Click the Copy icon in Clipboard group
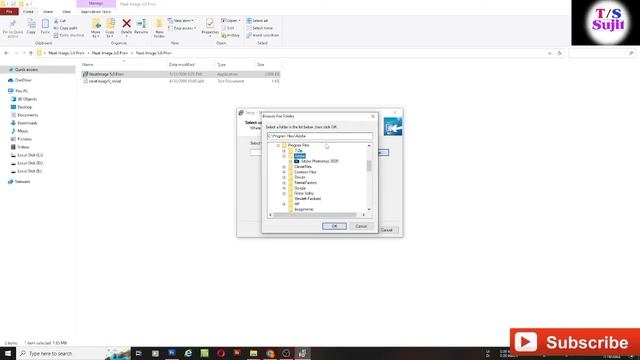The width and height of the screenshot is (640, 360). pyautogui.click(x=31, y=27)
